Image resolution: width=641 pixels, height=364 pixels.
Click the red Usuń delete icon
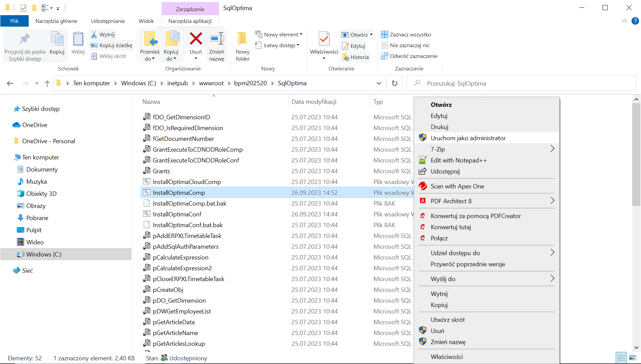tap(196, 39)
